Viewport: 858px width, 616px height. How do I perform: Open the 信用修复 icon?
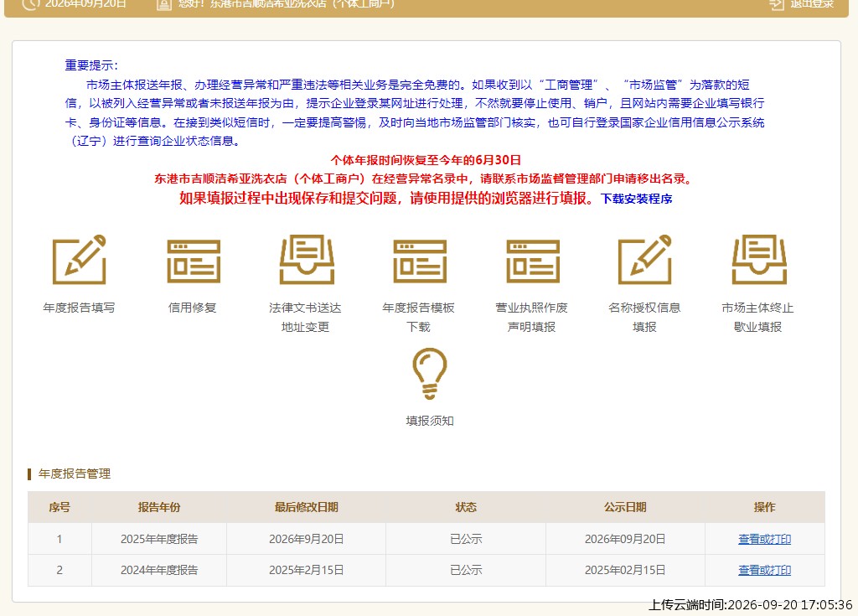(x=194, y=261)
